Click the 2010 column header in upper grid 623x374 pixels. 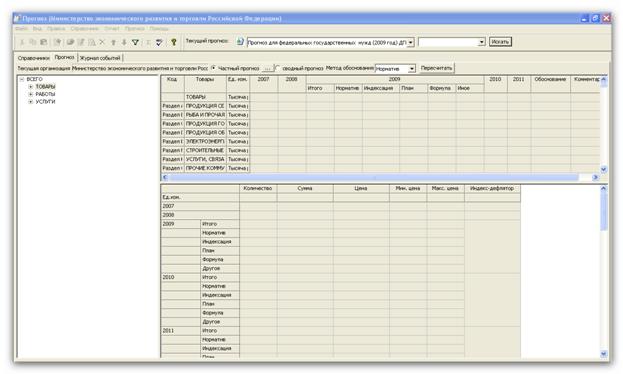pos(495,83)
